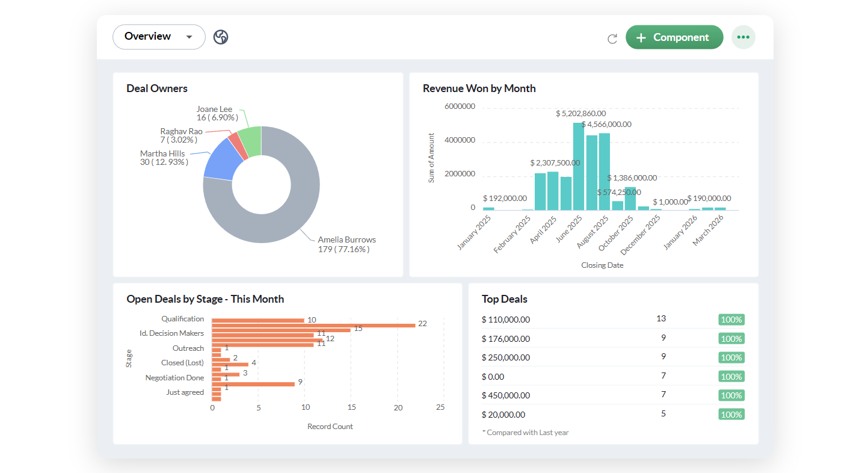Click the globe sharing icon beside Overview

(x=221, y=37)
